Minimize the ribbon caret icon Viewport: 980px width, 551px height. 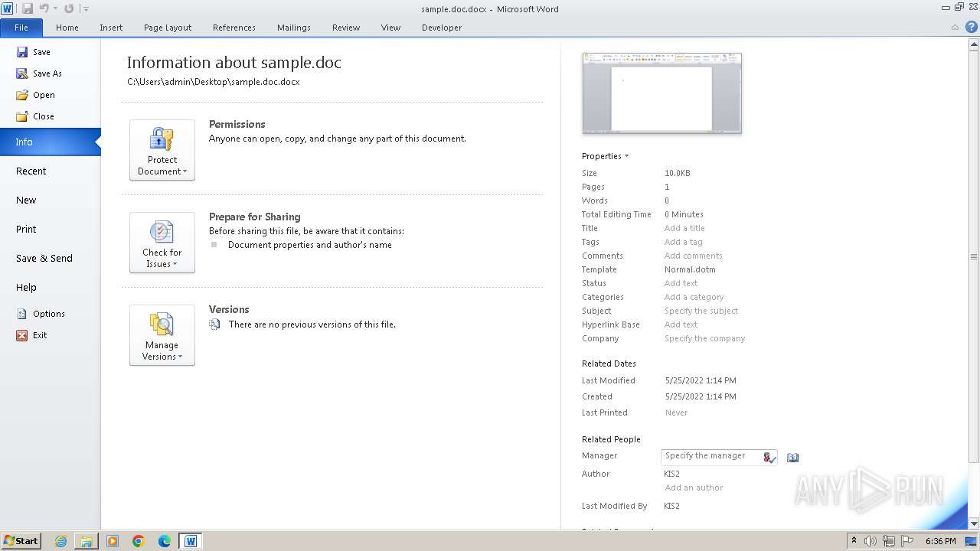[956, 27]
